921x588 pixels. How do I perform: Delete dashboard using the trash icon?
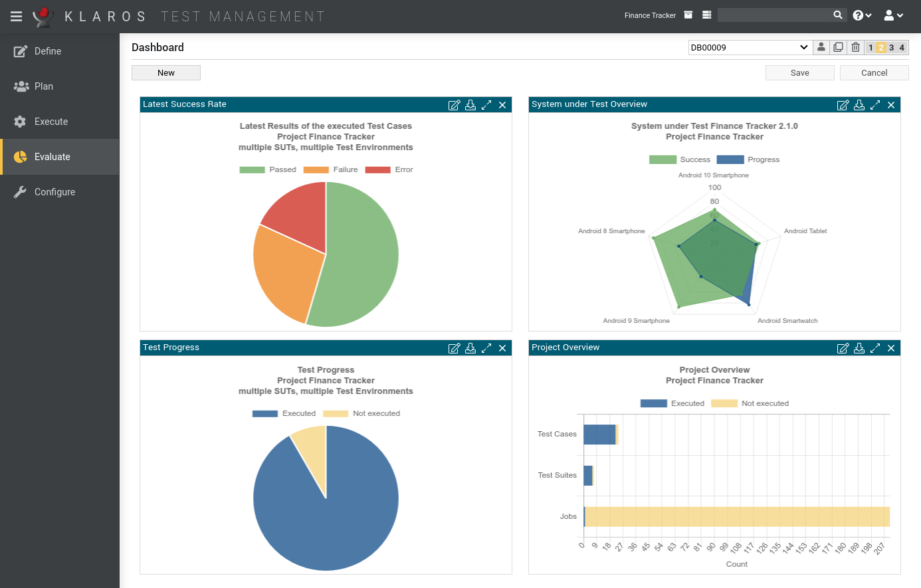(x=855, y=47)
